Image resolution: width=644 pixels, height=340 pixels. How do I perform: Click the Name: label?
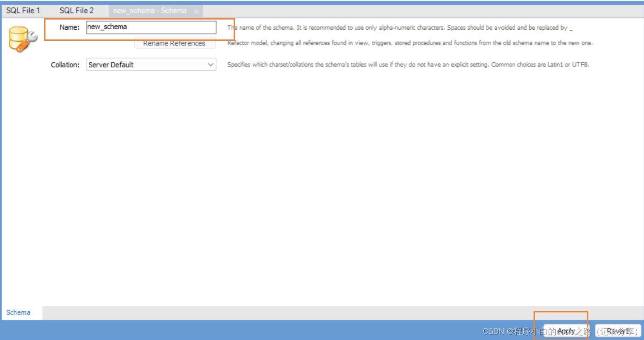69,27
